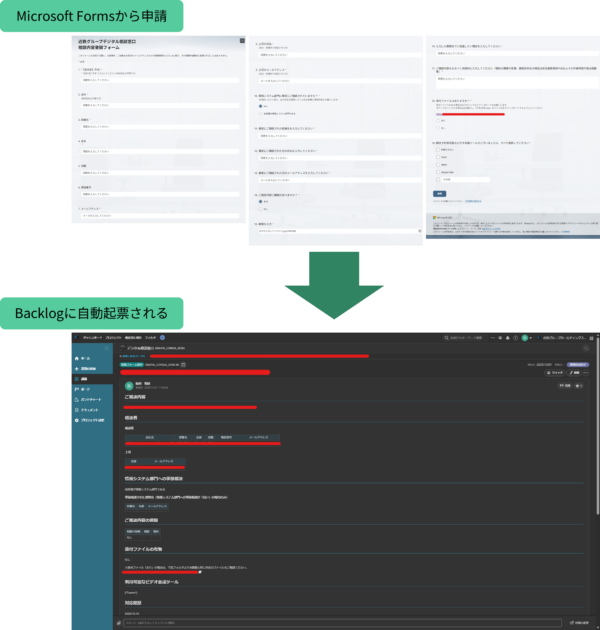
Task: Click the blue plus icon in Backlog top bar
Action: point(162,338)
